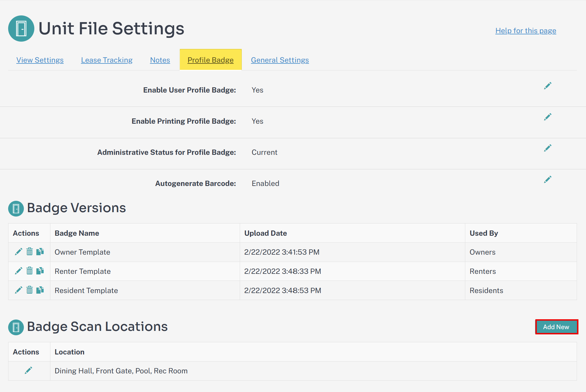Edit Administrative Status for Profile Badge
The height and width of the screenshot is (392, 586).
click(548, 148)
